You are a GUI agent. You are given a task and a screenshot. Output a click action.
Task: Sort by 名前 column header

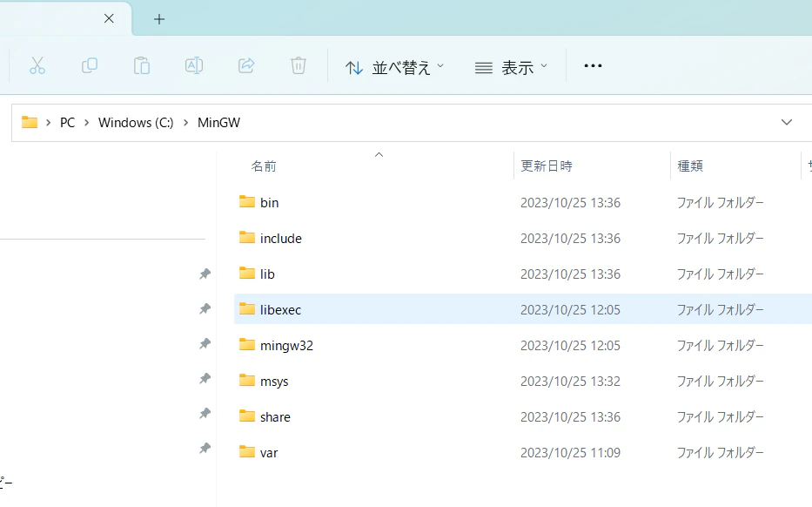tap(264, 166)
